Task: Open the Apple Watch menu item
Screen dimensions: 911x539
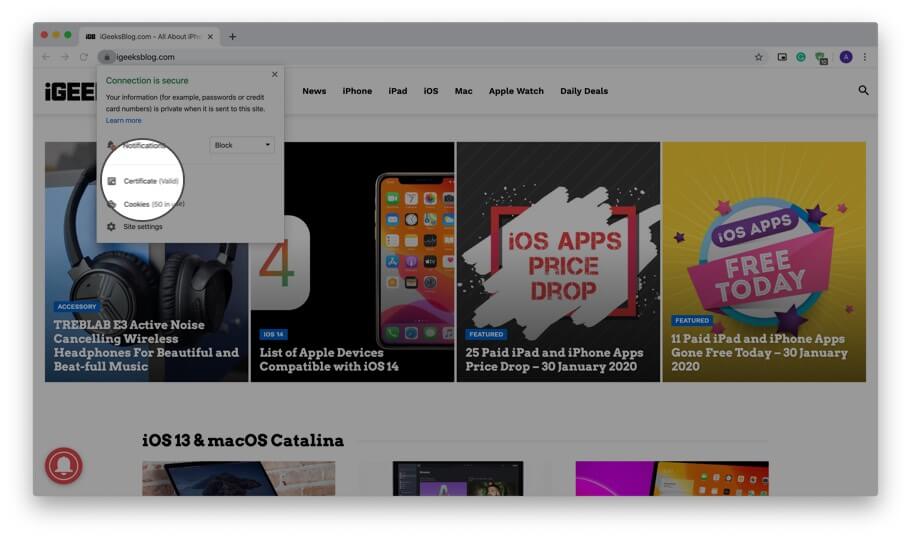Action: [516, 91]
